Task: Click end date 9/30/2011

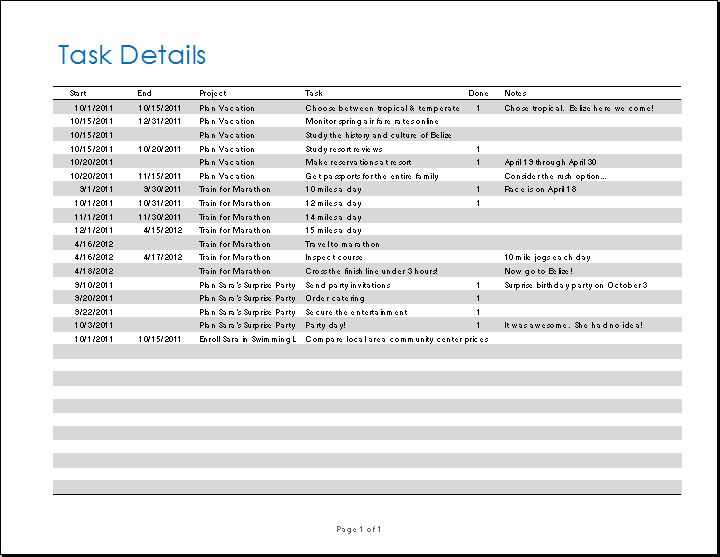Action: click(162, 190)
